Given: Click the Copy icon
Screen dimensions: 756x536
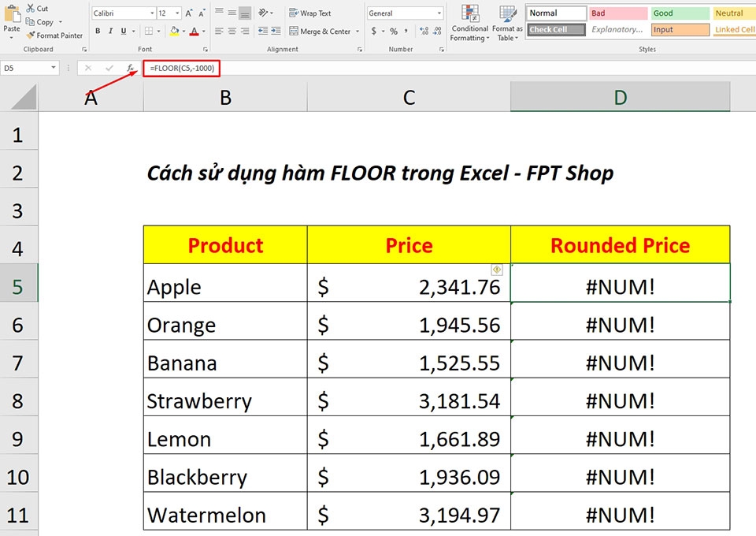Looking at the screenshot, I should pos(31,21).
